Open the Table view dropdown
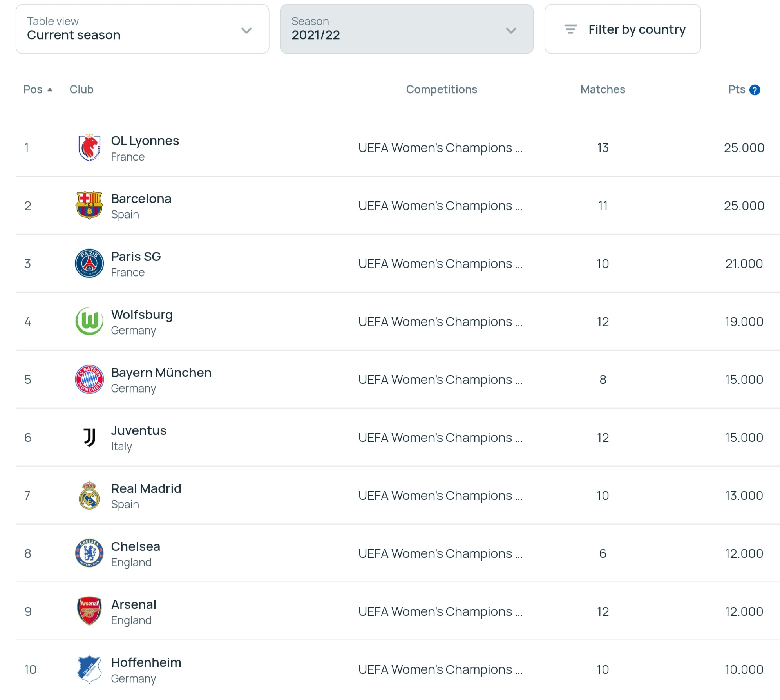The height and width of the screenshot is (700, 780). point(142,29)
